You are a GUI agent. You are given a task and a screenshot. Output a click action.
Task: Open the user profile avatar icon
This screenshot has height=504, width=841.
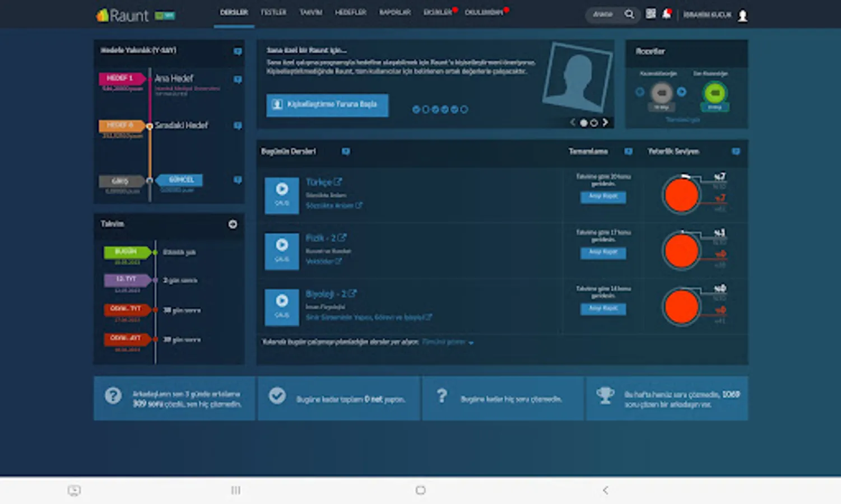[742, 16]
